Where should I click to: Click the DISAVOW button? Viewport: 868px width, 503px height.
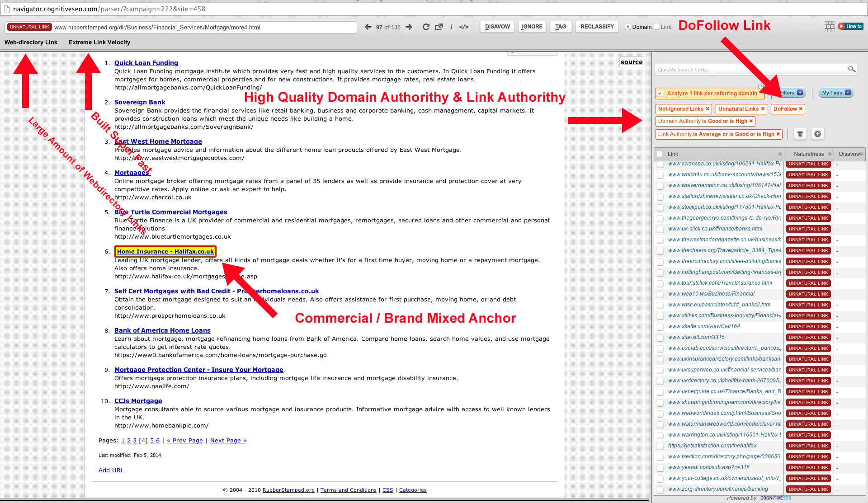(x=497, y=27)
